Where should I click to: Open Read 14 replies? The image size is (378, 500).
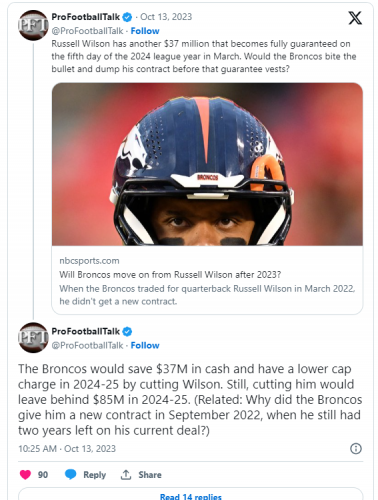(191, 494)
